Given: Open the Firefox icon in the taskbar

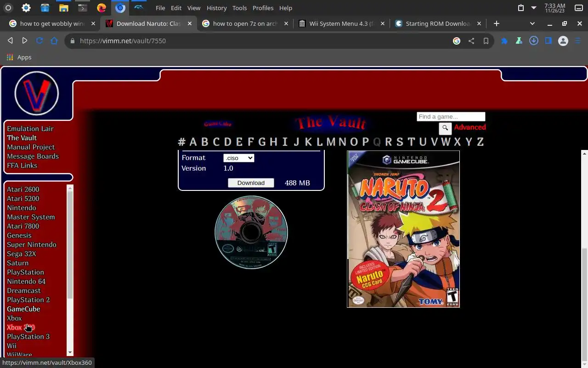Looking at the screenshot, I should click(x=102, y=8).
